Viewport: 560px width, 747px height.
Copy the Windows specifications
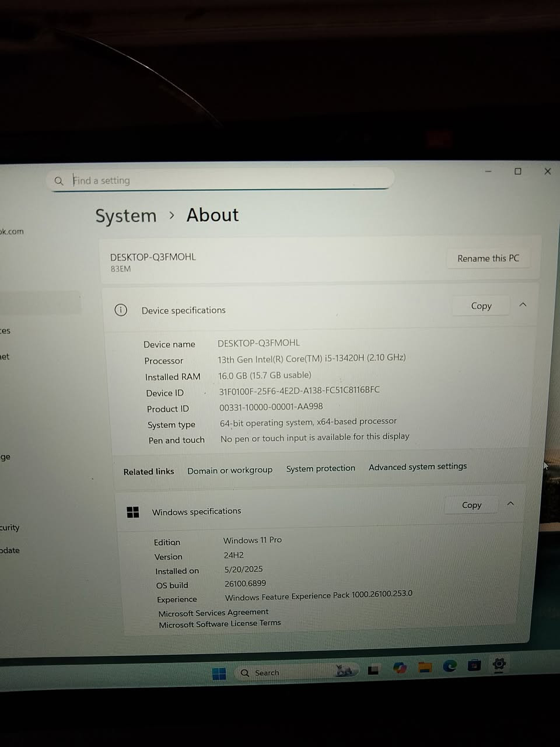(x=471, y=505)
